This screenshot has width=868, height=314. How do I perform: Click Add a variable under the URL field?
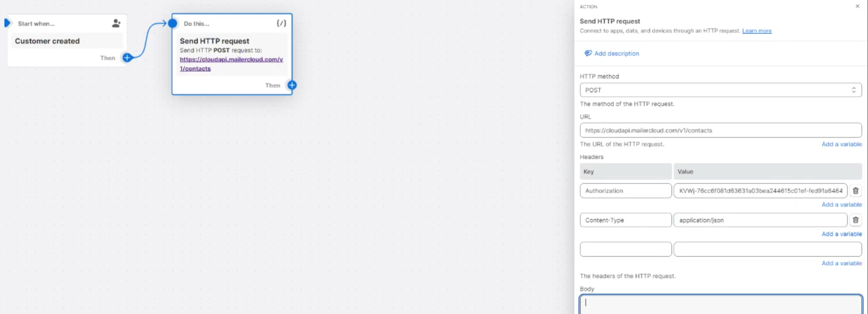[841, 144]
